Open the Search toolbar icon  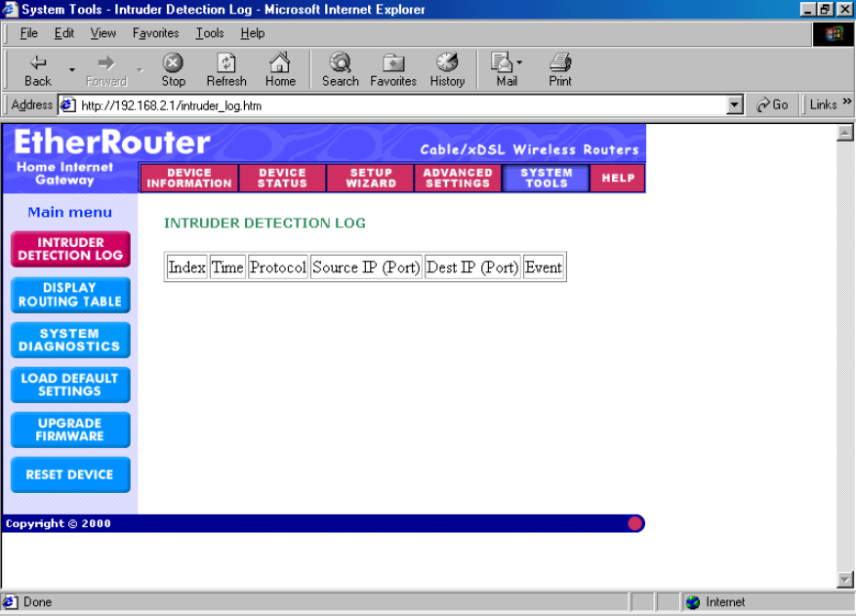click(x=340, y=70)
